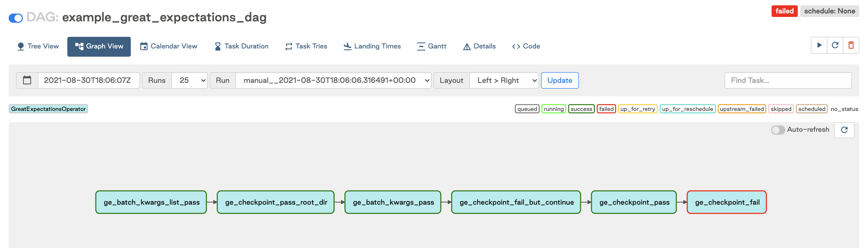Open the Run selection dropdown

(333, 80)
